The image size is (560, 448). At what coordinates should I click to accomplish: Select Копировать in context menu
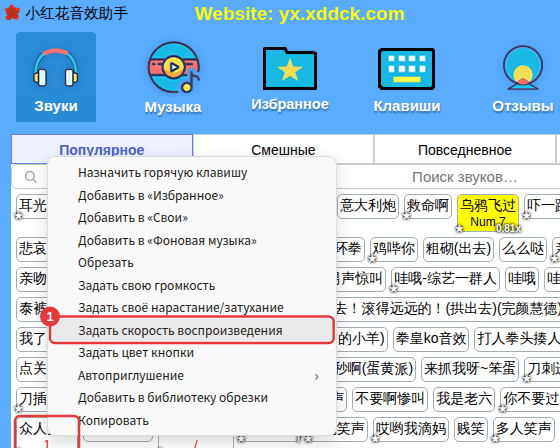[192, 421]
